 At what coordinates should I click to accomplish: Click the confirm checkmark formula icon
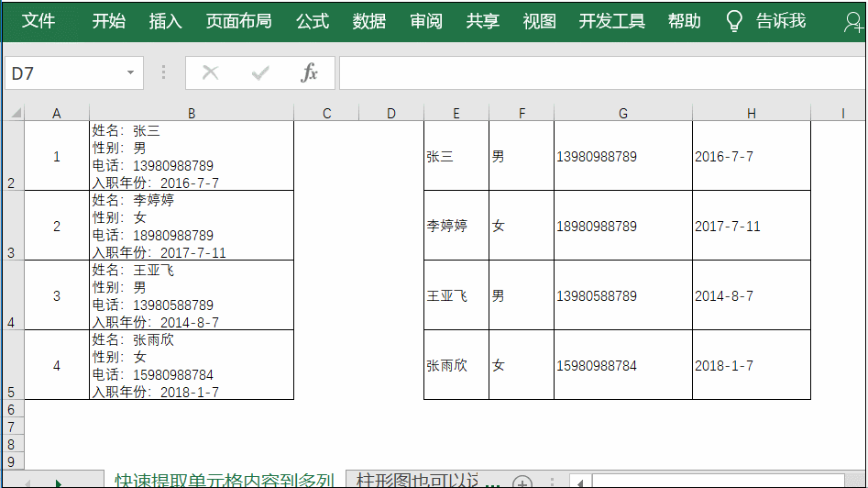click(x=260, y=72)
